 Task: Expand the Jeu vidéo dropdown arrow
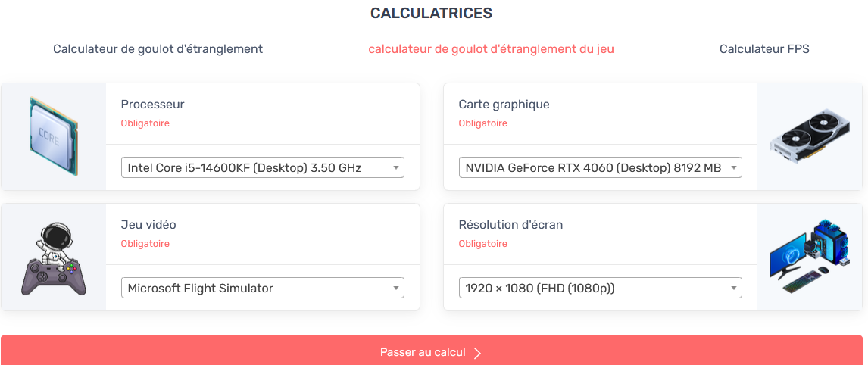pos(396,289)
